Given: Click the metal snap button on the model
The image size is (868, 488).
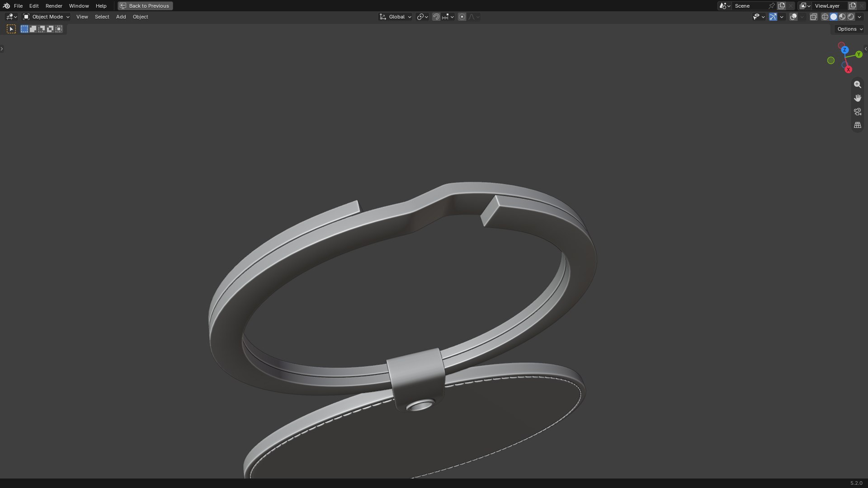Looking at the screenshot, I should 420,405.
